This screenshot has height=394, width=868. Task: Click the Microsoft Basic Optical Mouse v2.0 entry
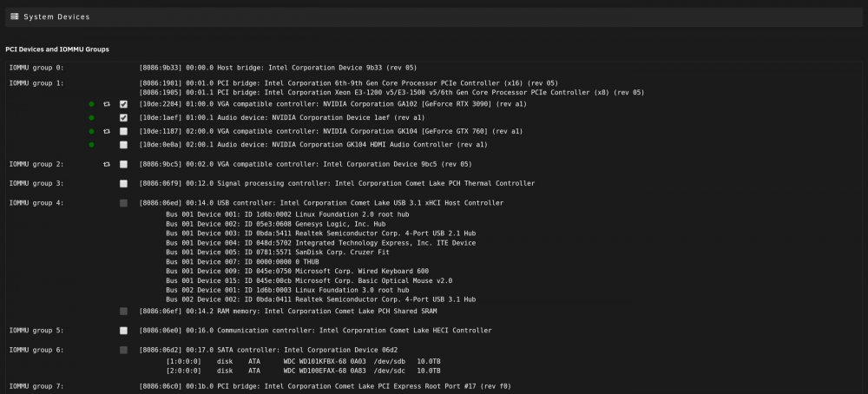pyautogui.click(x=310, y=280)
